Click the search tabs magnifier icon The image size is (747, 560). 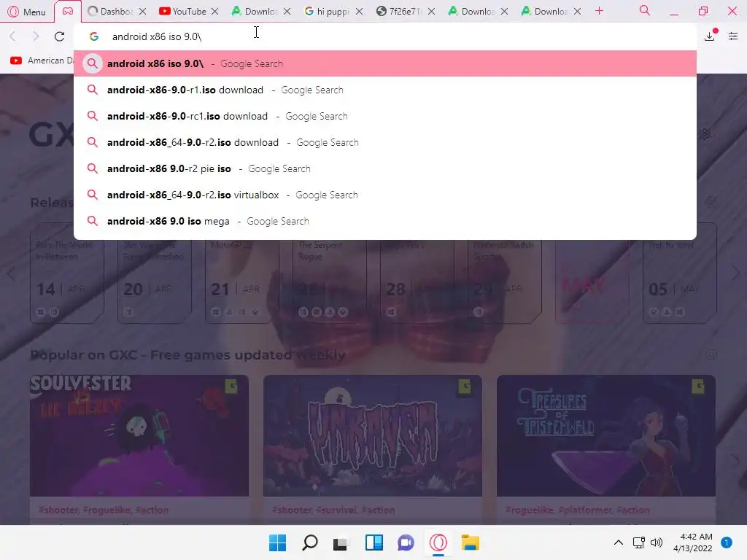point(645,10)
